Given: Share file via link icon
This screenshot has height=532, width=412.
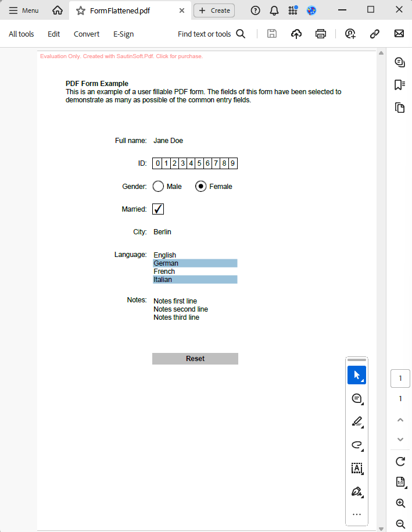Looking at the screenshot, I should click(x=375, y=34).
